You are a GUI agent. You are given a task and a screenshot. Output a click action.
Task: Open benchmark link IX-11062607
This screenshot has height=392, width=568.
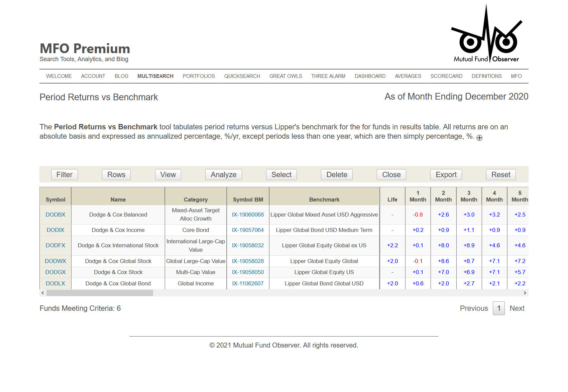click(248, 284)
